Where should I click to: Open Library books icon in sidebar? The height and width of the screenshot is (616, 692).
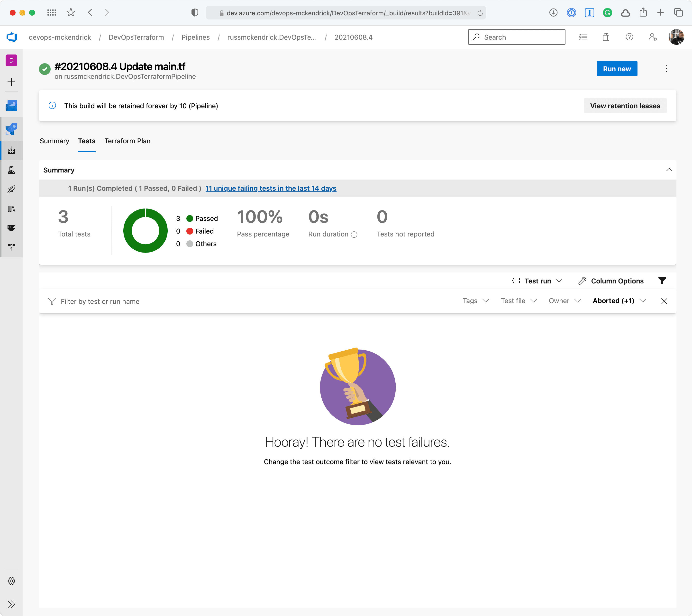click(11, 209)
